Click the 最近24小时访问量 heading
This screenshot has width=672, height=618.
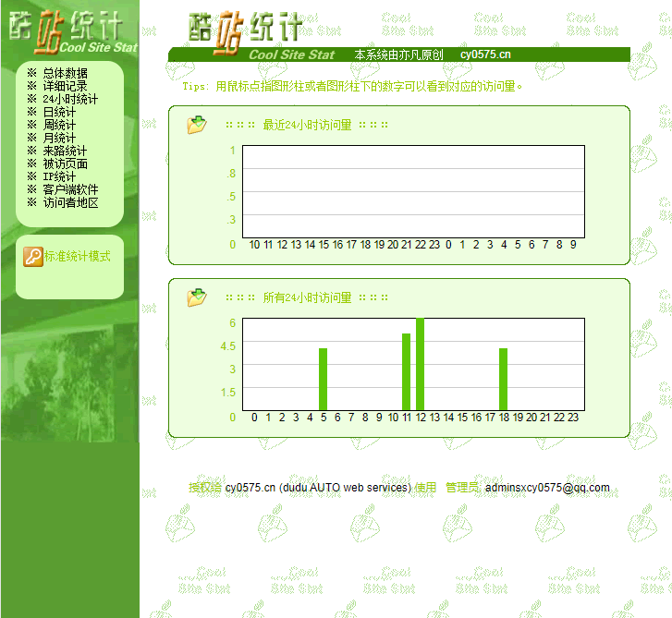coord(307,125)
